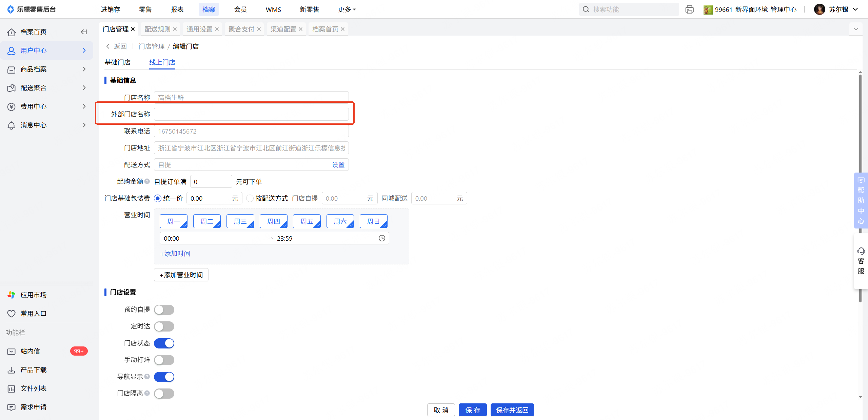Close the 配送规则 tab
This screenshot has width=868, height=420.
175,29
